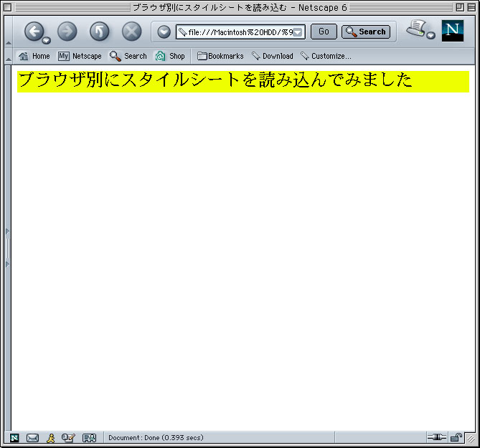480x448 pixels.
Task: Click the URL location field
Action: pyautogui.click(x=240, y=32)
